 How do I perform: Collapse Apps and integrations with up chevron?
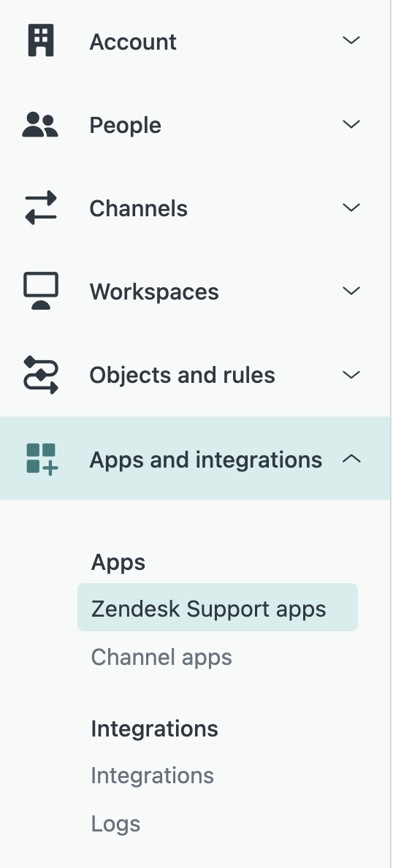coord(351,459)
